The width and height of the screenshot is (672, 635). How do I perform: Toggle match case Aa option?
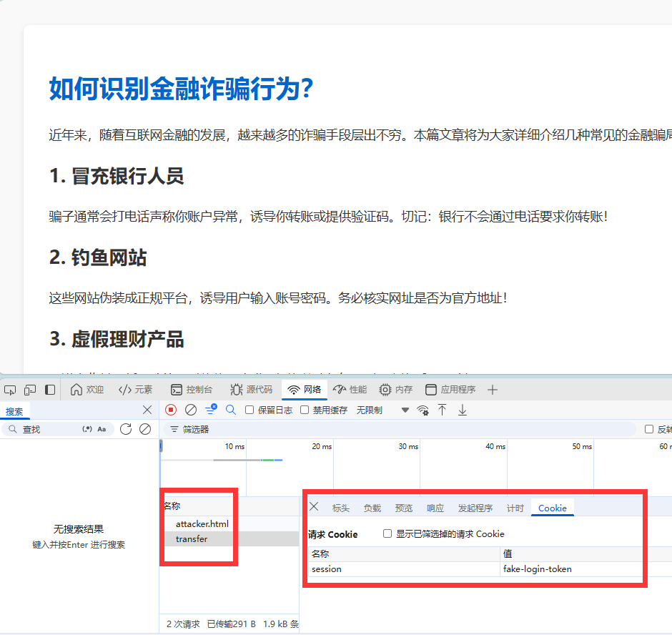coord(102,429)
